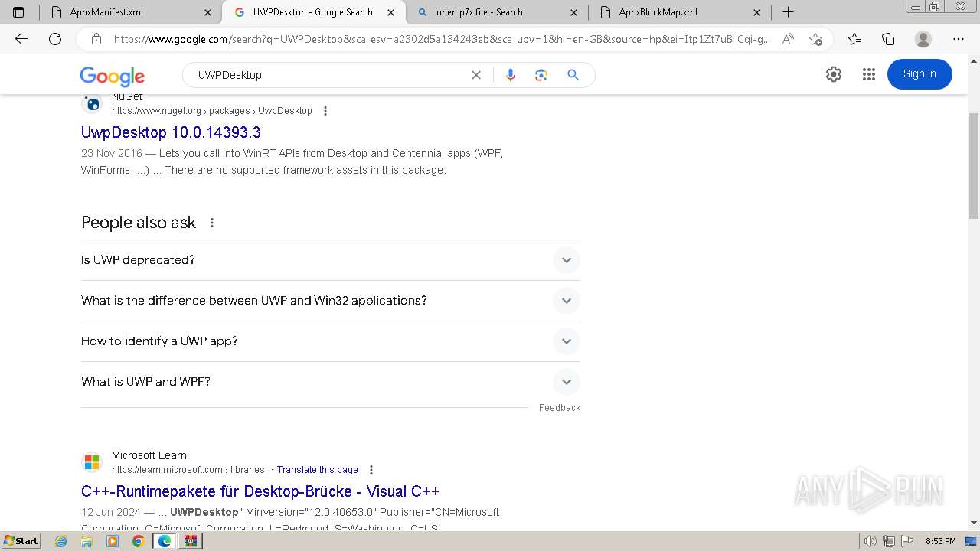The image size is (980, 551).
Task: Open Read aloud in address bar
Action: coord(788,39)
